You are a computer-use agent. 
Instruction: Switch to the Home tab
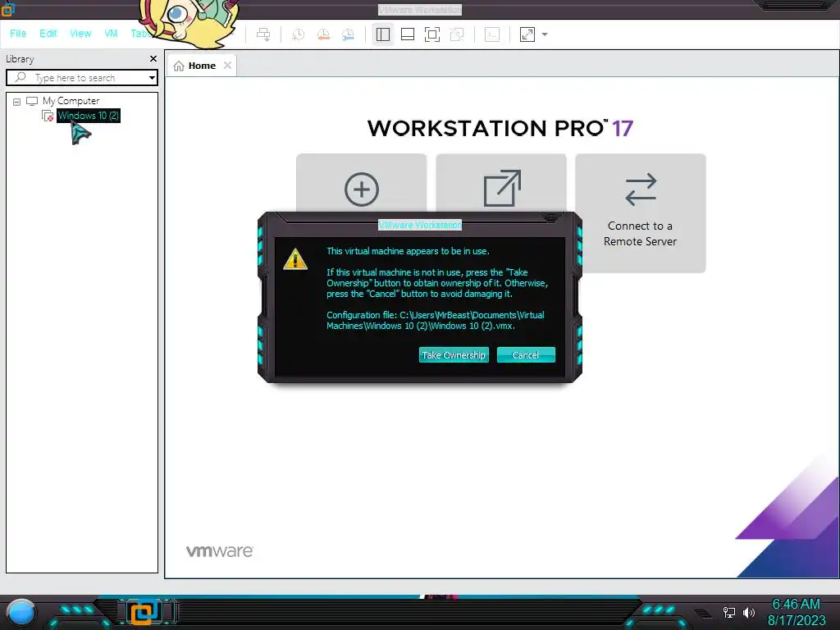pos(202,66)
